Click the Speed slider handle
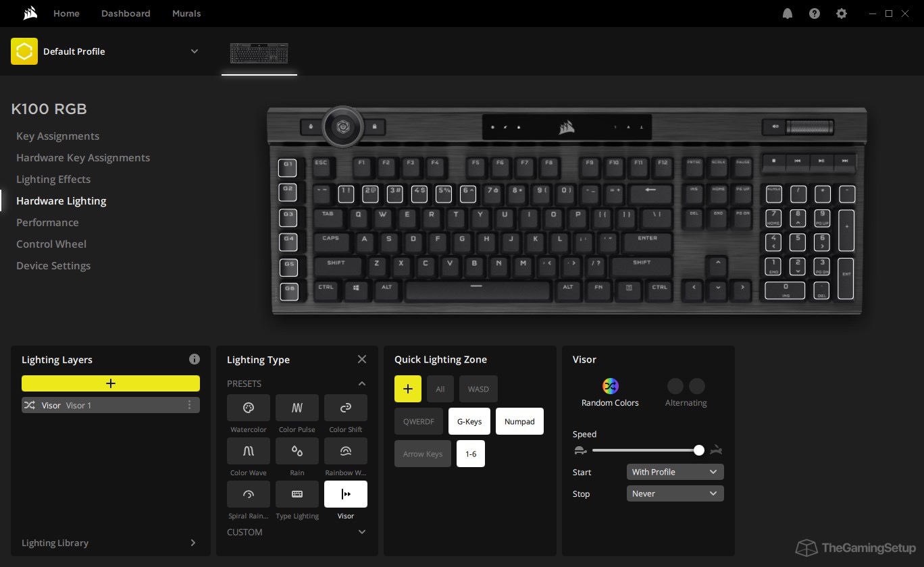This screenshot has height=567, width=924. (699, 450)
